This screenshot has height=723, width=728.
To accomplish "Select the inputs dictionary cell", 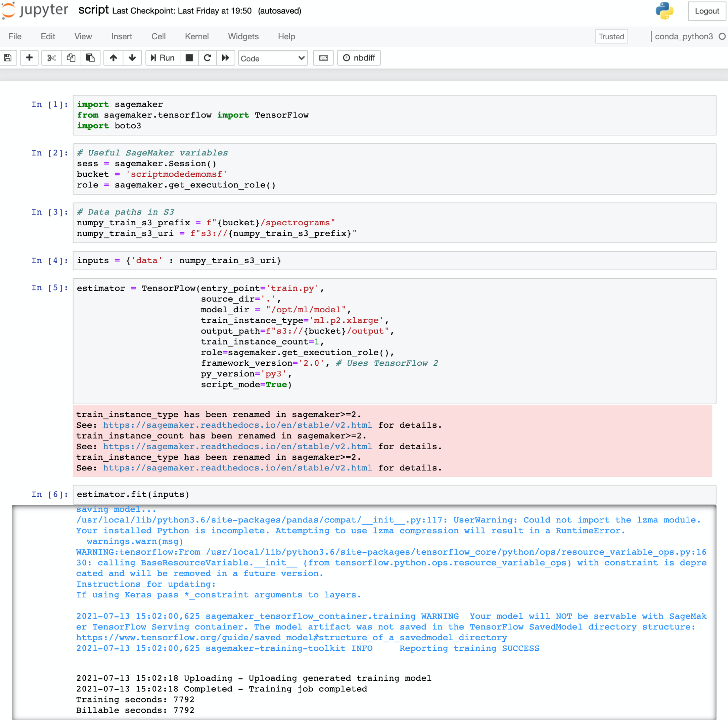I will tap(394, 261).
